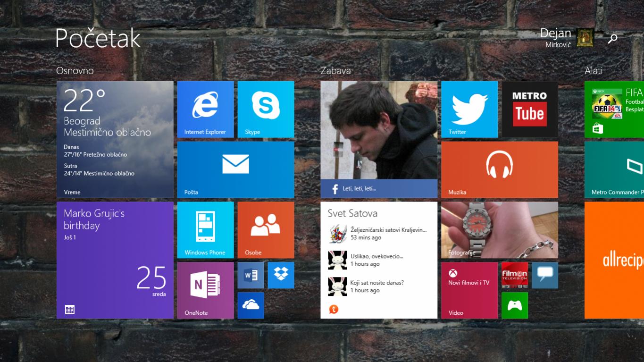Click the search magnifier icon

click(612, 39)
